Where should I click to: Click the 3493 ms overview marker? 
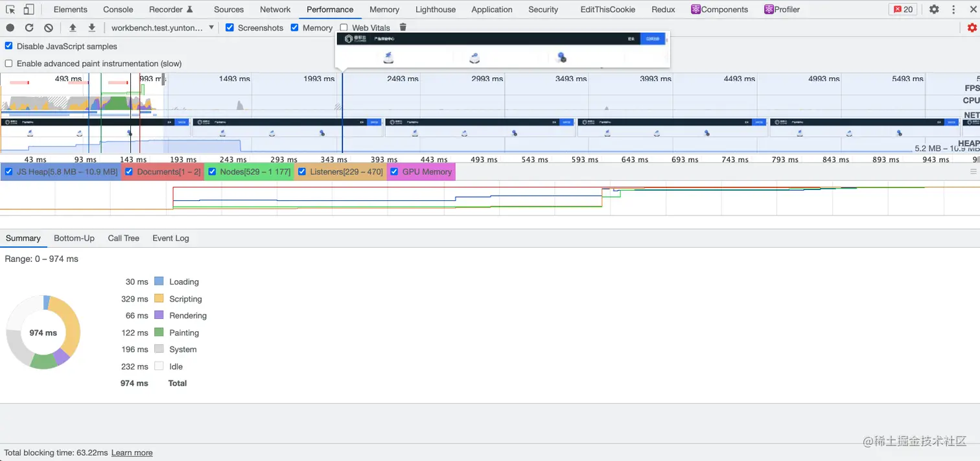pyautogui.click(x=571, y=78)
